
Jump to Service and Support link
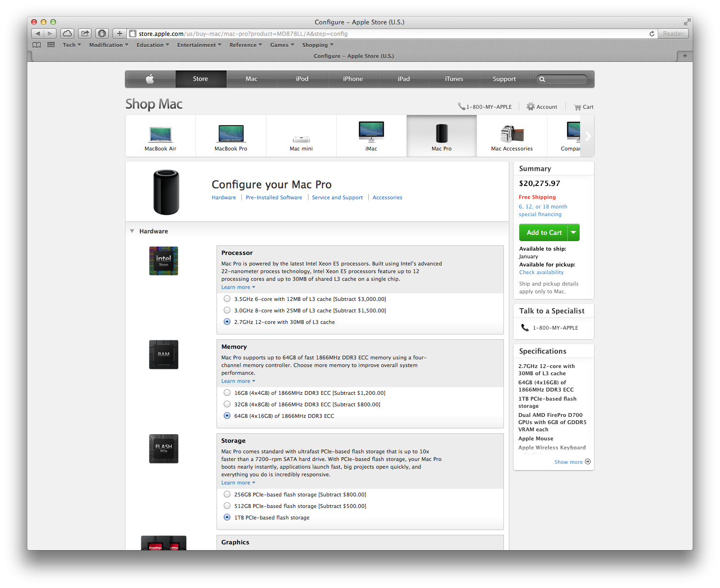[x=337, y=197]
